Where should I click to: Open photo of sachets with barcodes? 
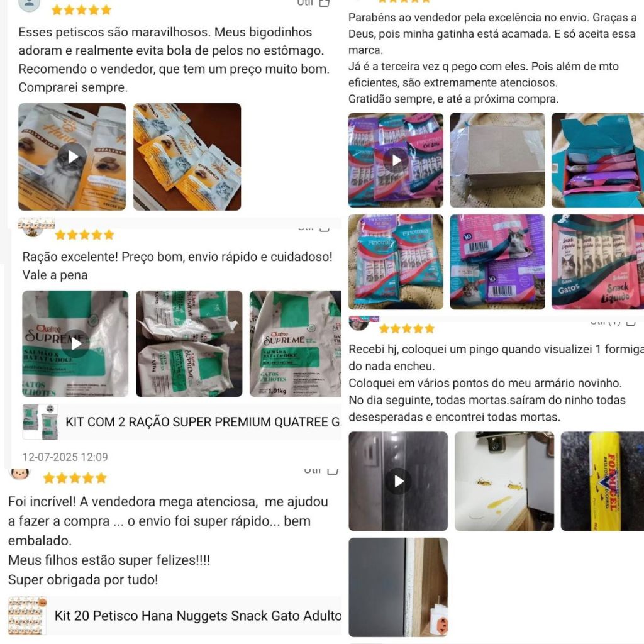coord(497,262)
